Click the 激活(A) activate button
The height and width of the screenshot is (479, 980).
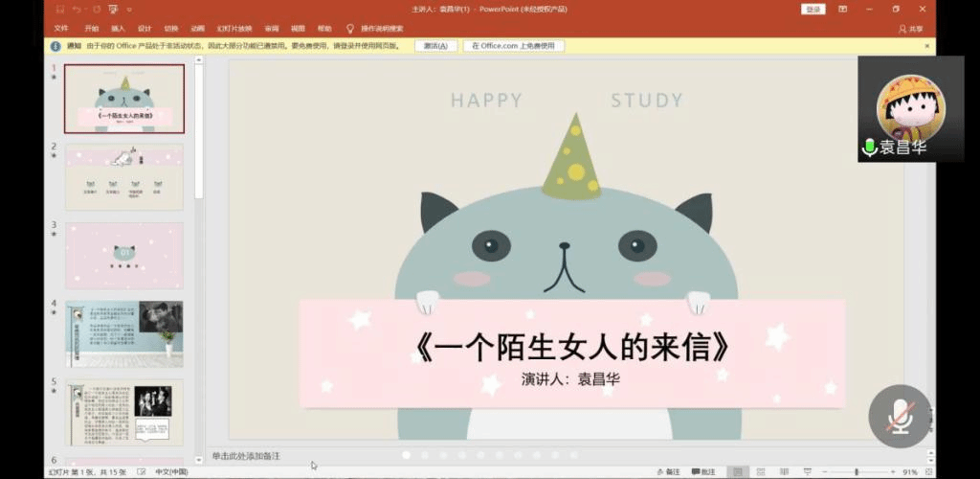pos(435,46)
